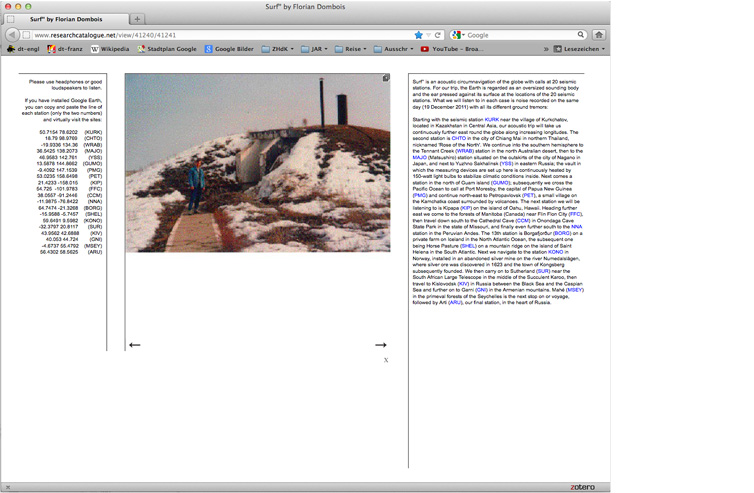
Task: Open the MAJO station link
Action: pyautogui.click(x=419, y=157)
